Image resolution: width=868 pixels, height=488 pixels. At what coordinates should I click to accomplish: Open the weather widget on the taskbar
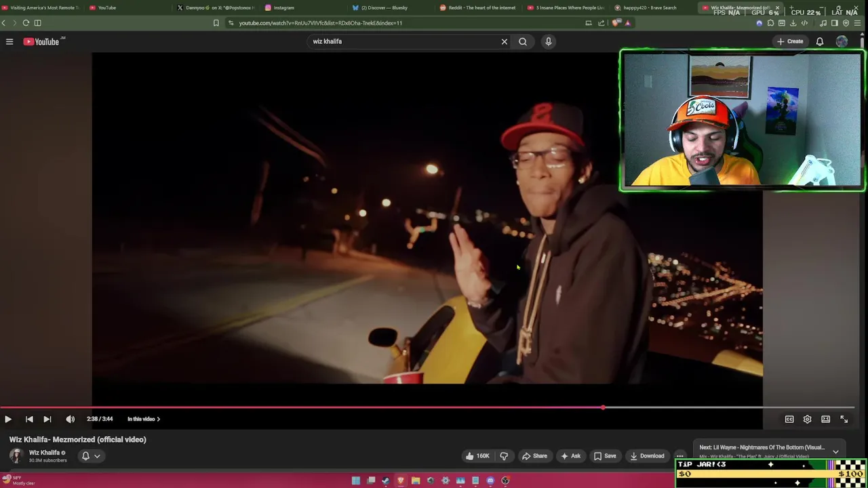[x=18, y=481]
